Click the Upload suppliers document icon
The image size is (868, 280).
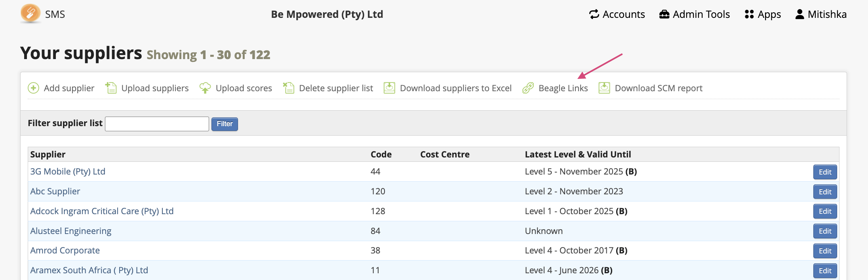111,88
